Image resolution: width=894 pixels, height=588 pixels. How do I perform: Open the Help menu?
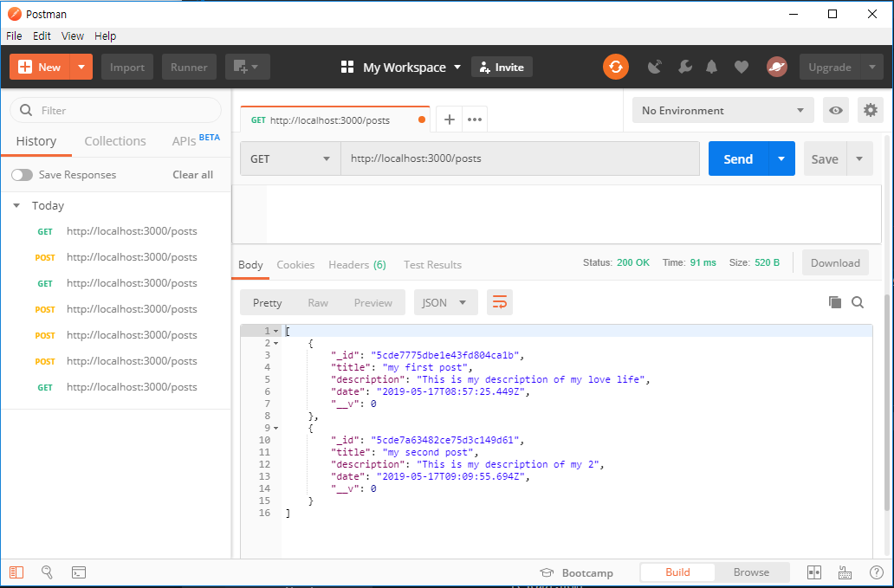[106, 36]
